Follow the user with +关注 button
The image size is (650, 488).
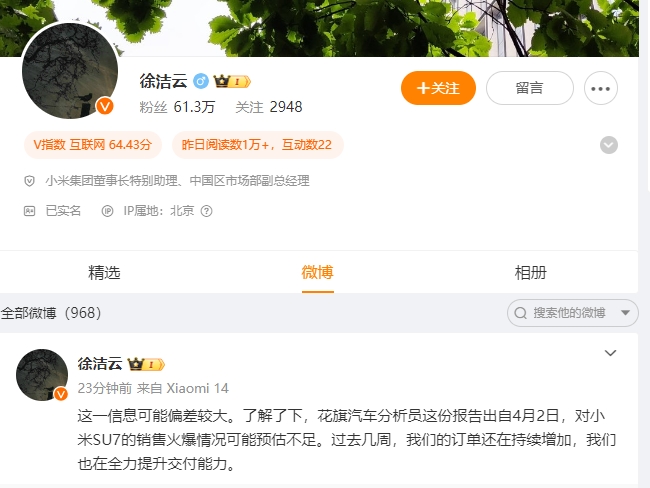tap(438, 88)
